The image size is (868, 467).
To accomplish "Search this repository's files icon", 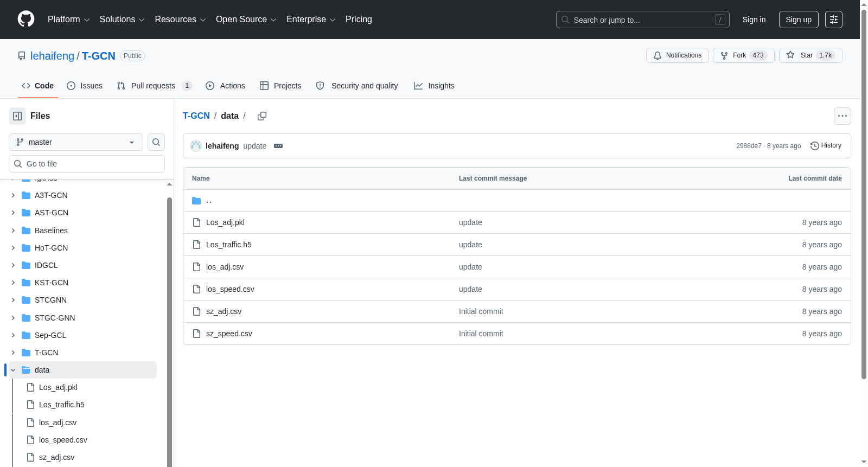I will tap(156, 142).
